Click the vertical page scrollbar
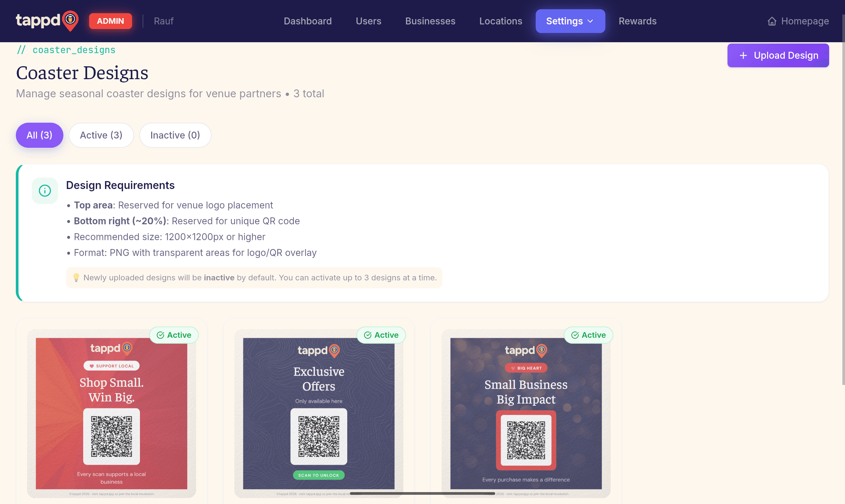 tap(843, 200)
